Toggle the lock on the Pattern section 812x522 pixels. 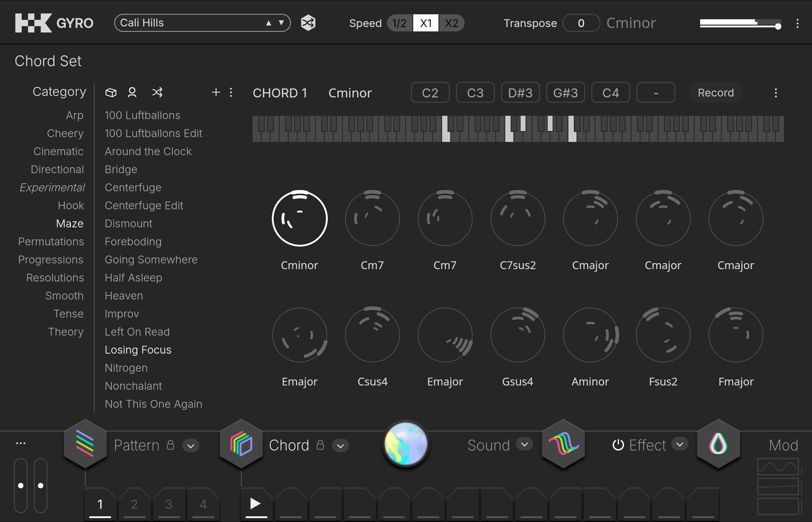point(170,445)
